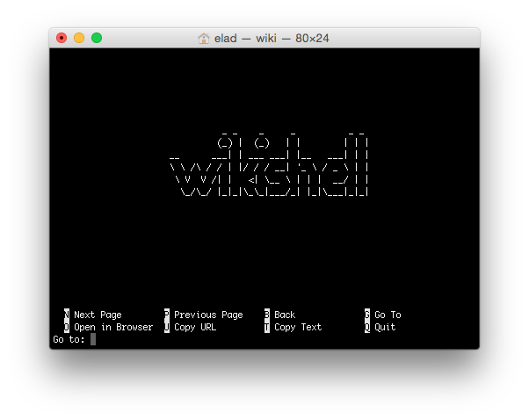
Task: Close the terminal window with red button
Action: click(x=62, y=38)
